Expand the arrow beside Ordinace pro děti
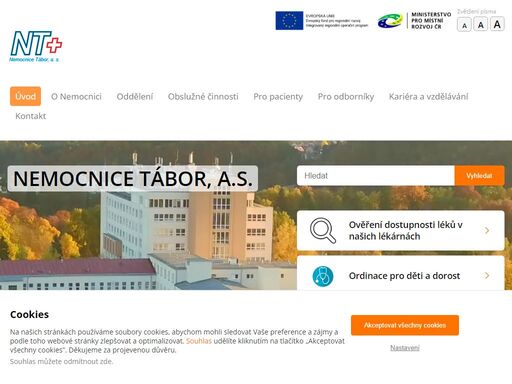 pyautogui.click(x=487, y=276)
